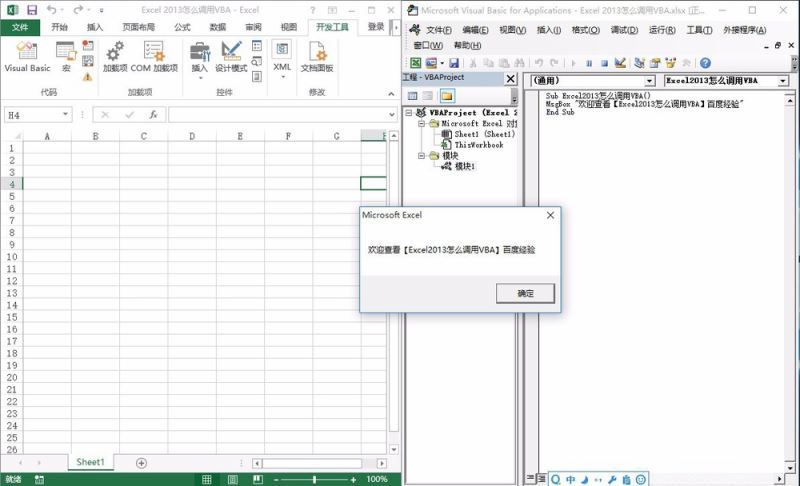
Task: Open the 文件 tab in Excel
Action: pyautogui.click(x=20, y=27)
